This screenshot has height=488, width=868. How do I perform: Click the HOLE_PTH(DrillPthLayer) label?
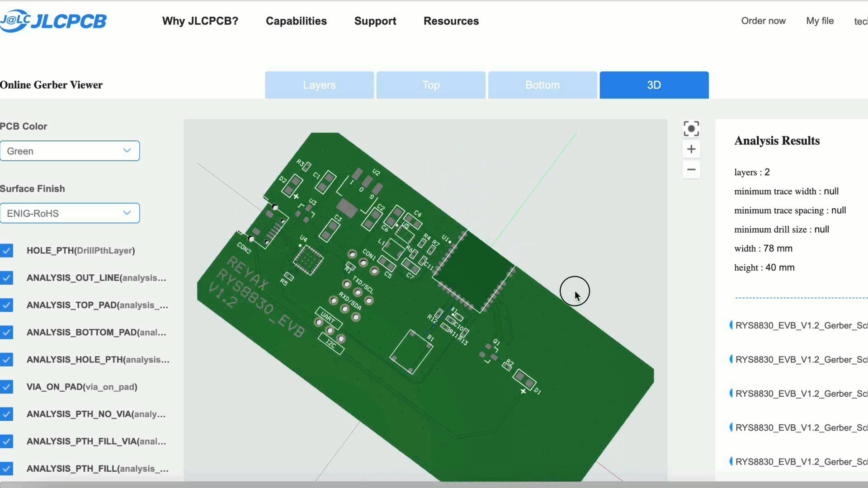point(81,251)
